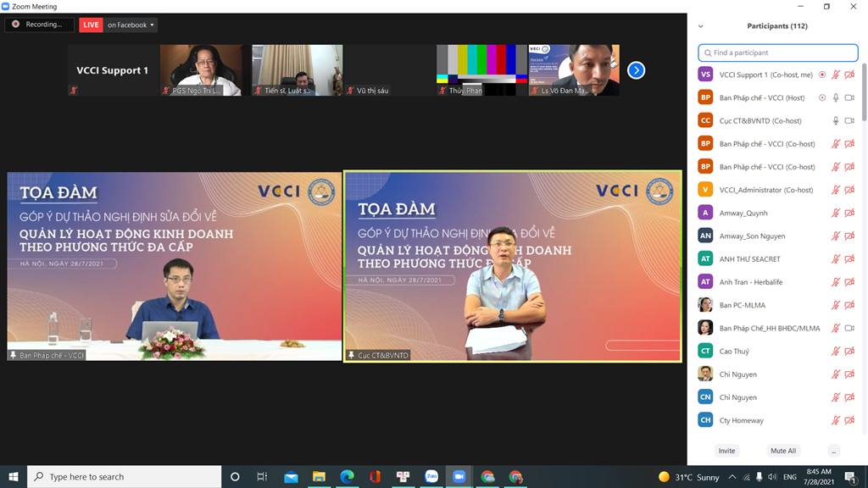The width and height of the screenshot is (868, 488).
Task: Select Anh Tran - Herbalife participant entry
Action: click(749, 282)
